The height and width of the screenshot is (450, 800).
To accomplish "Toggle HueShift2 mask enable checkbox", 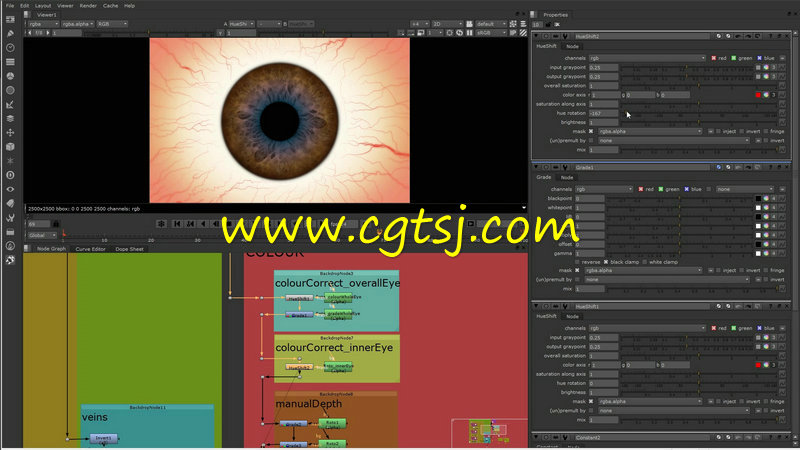I will coord(591,132).
